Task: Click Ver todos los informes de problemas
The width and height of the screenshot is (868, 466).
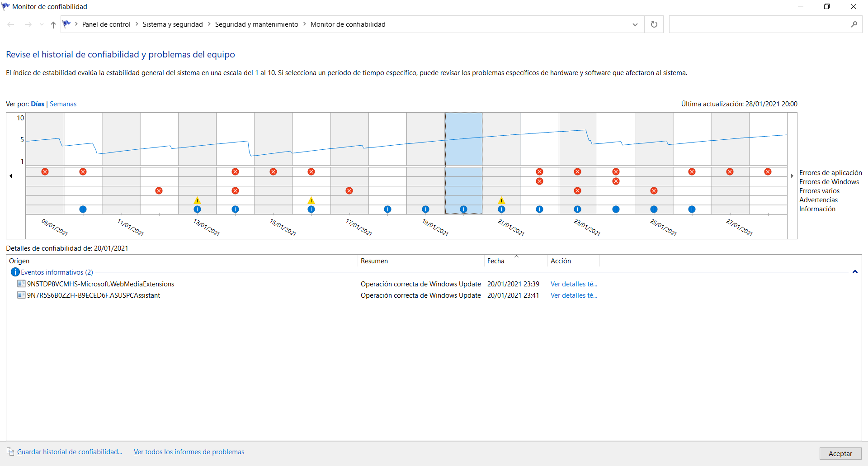Action: point(189,452)
